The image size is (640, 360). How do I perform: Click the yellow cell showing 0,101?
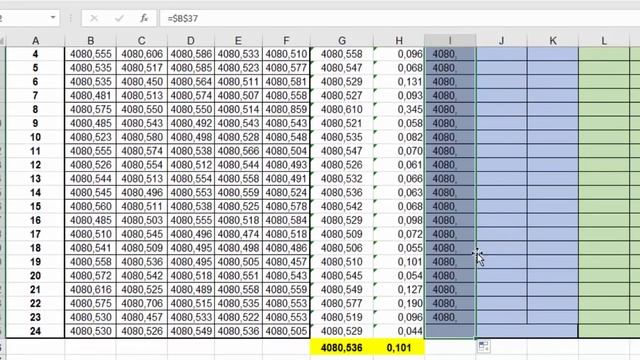[x=399, y=347]
